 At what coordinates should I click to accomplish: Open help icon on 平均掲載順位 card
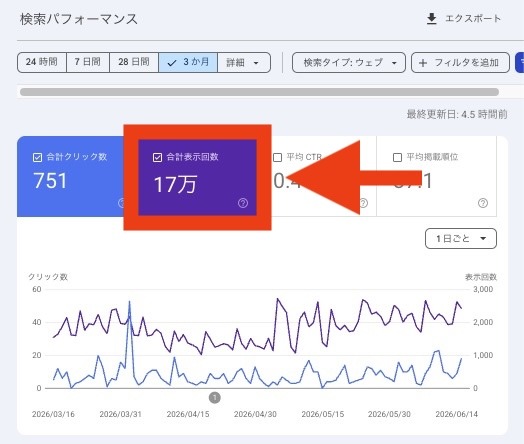tap(483, 203)
